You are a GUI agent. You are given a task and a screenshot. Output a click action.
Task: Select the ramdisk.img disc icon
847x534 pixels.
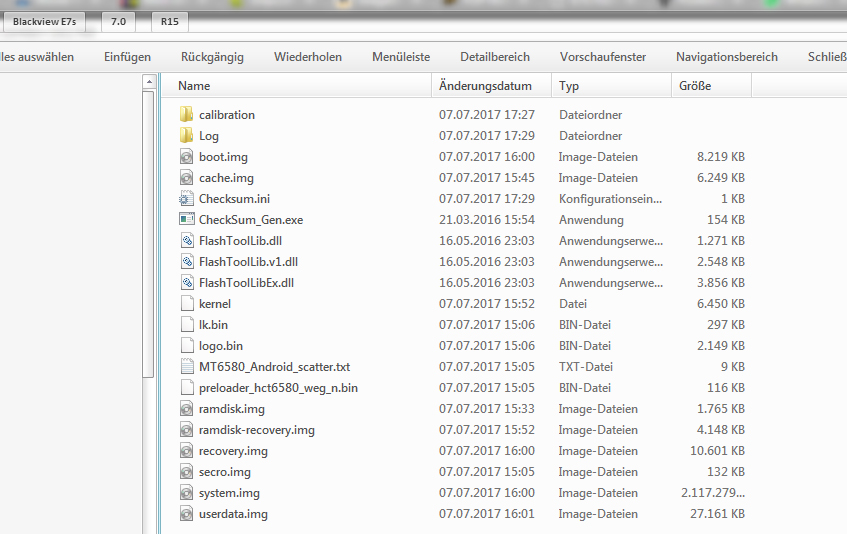click(186, 409)
